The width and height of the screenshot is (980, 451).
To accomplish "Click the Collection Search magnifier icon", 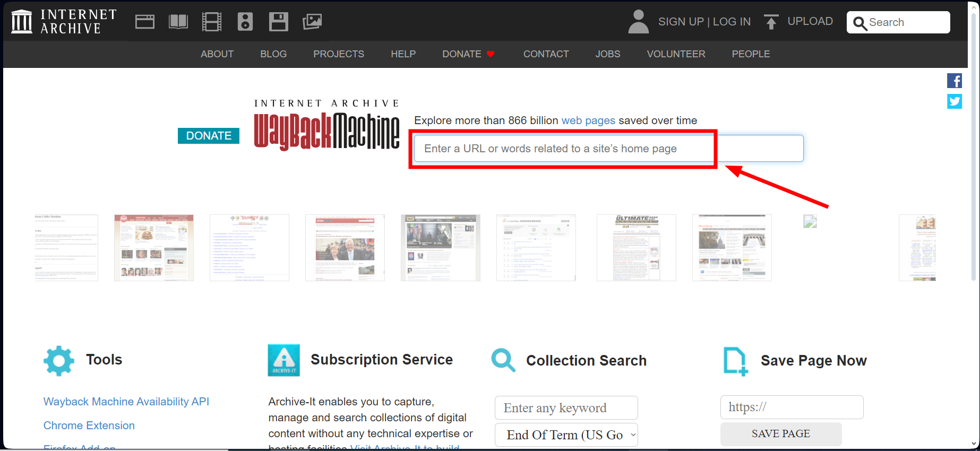I will pyautogui.click(x=503, y=360).
